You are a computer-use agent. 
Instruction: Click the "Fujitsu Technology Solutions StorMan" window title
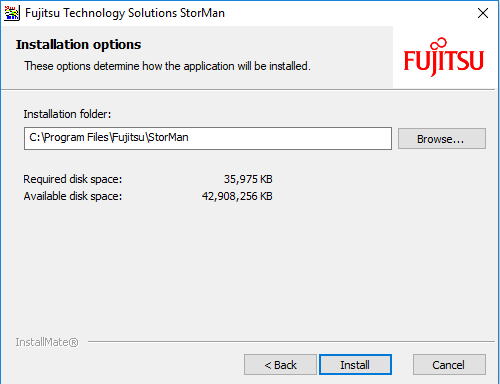[125, 13]
